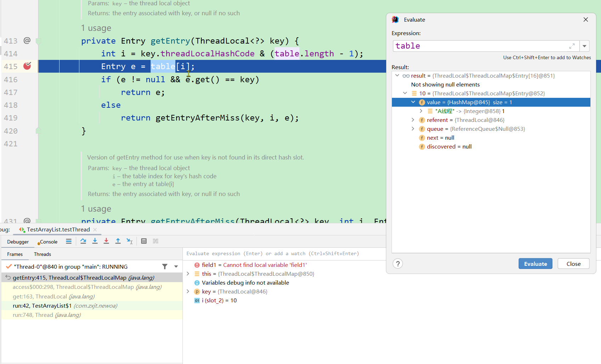
Task: Click field icon beside 'referent'
Action: point(422,120)
